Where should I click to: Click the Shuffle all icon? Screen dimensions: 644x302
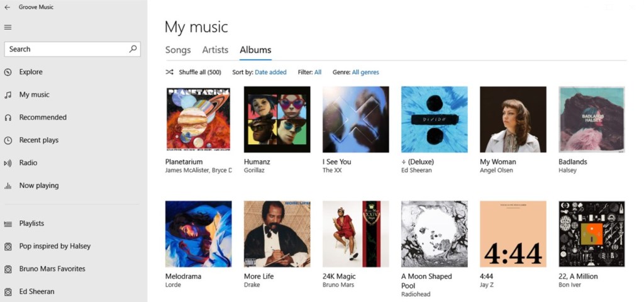[x=169, y=72]
